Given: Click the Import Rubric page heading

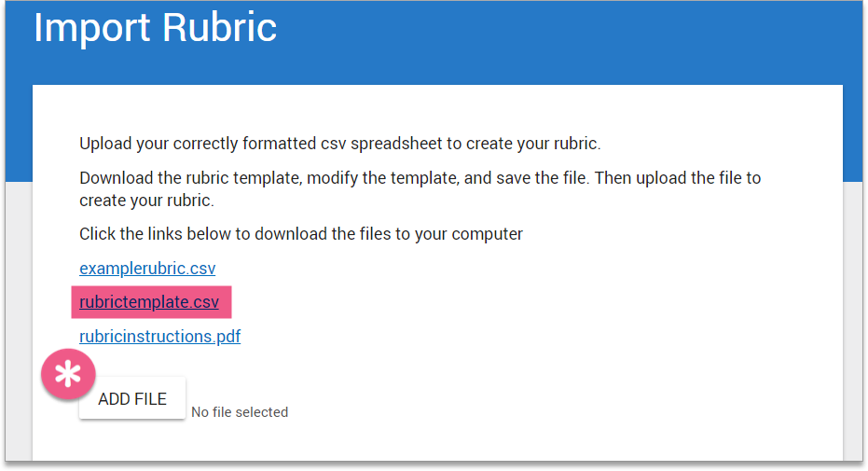Looking at the screenshot, I should (155, 27).
